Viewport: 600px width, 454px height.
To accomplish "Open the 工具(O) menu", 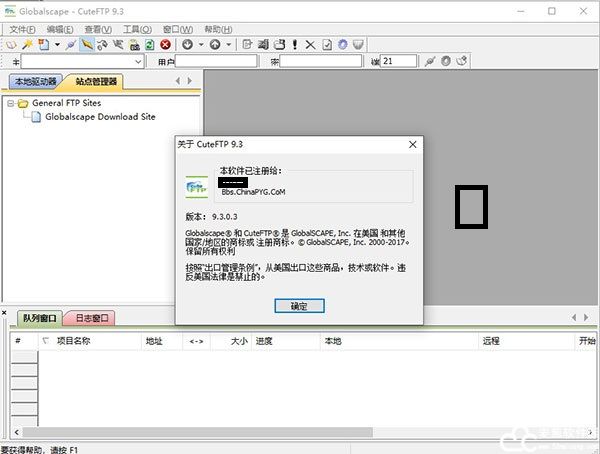I will [137, 30].
